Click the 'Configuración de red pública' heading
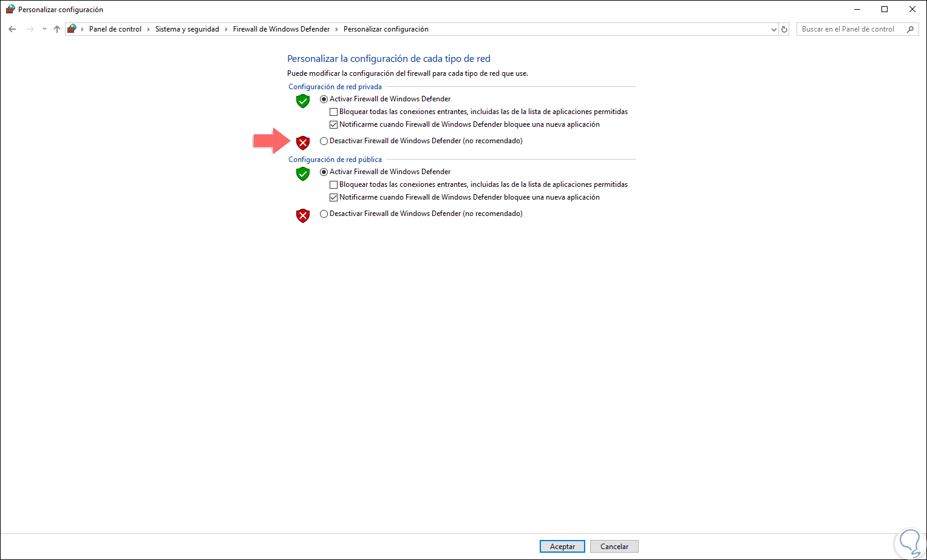 point(335,160)
